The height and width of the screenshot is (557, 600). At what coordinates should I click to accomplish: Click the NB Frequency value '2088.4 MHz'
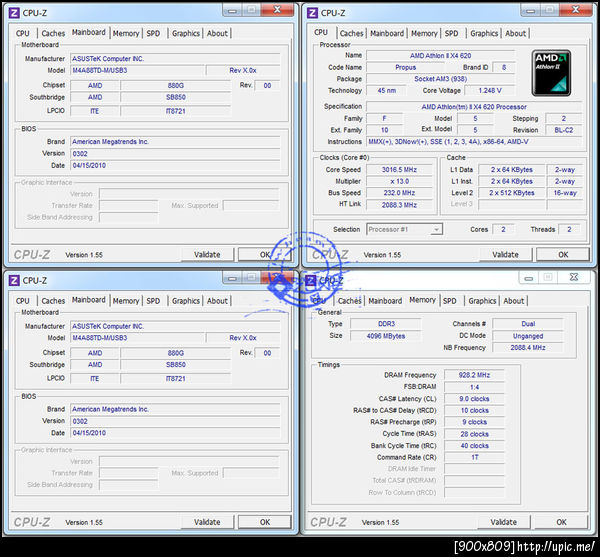[x=528, y=348]
